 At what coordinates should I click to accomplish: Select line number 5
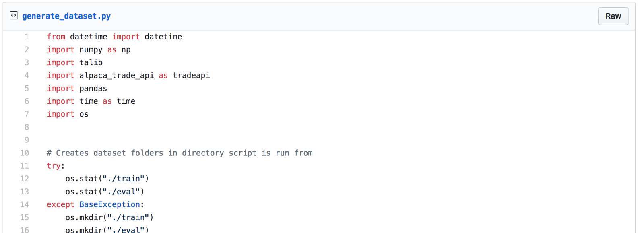point(27,88)
